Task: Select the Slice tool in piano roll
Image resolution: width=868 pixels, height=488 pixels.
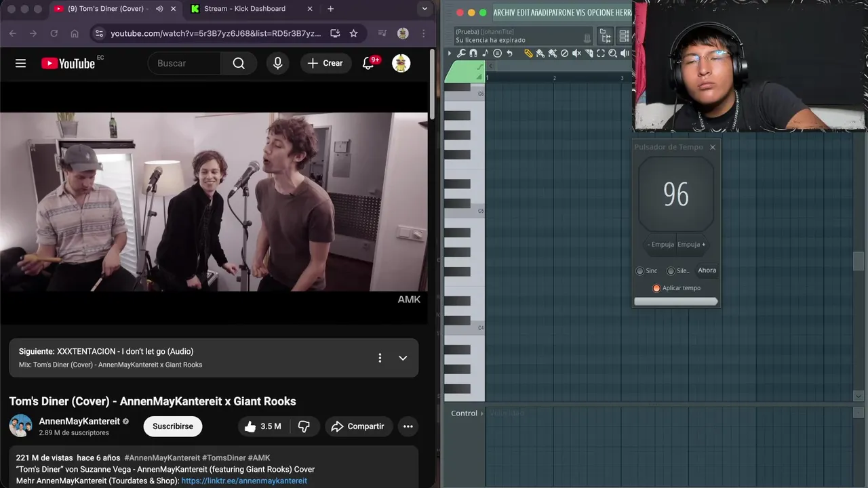Action: 589,53
